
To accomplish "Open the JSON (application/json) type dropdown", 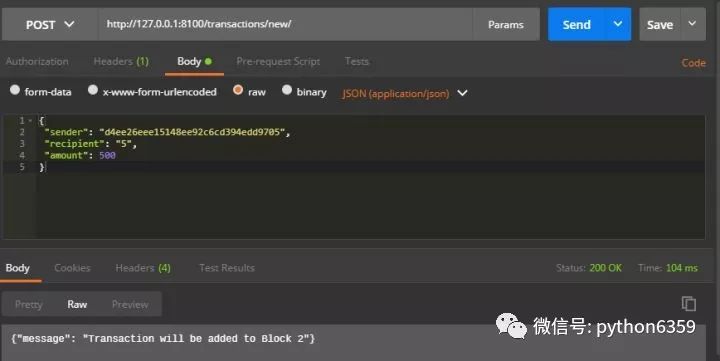I will [x=405, y=93].
